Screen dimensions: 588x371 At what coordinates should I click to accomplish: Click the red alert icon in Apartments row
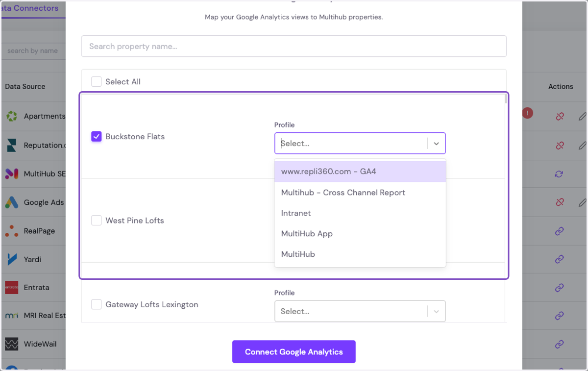click(527, 114)
